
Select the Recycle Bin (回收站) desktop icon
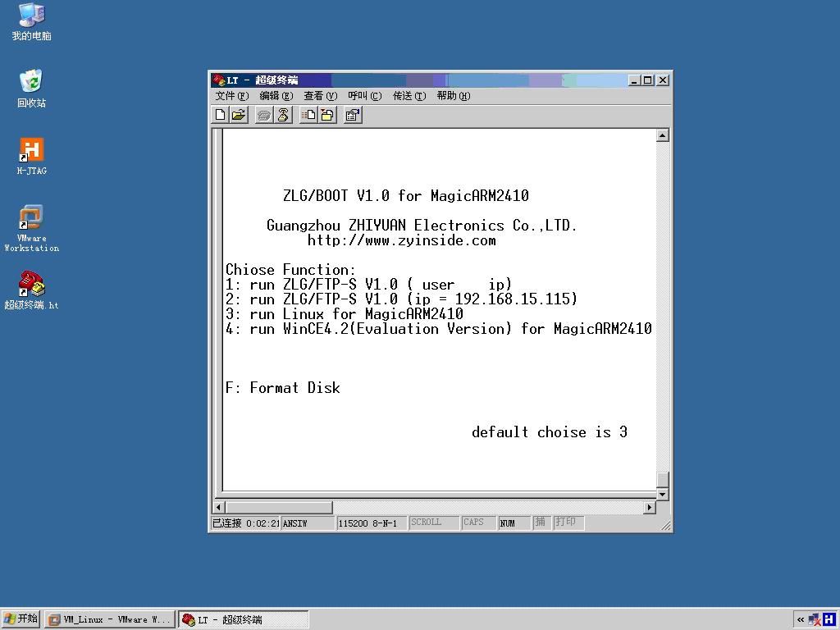click(x=31, y=89)
